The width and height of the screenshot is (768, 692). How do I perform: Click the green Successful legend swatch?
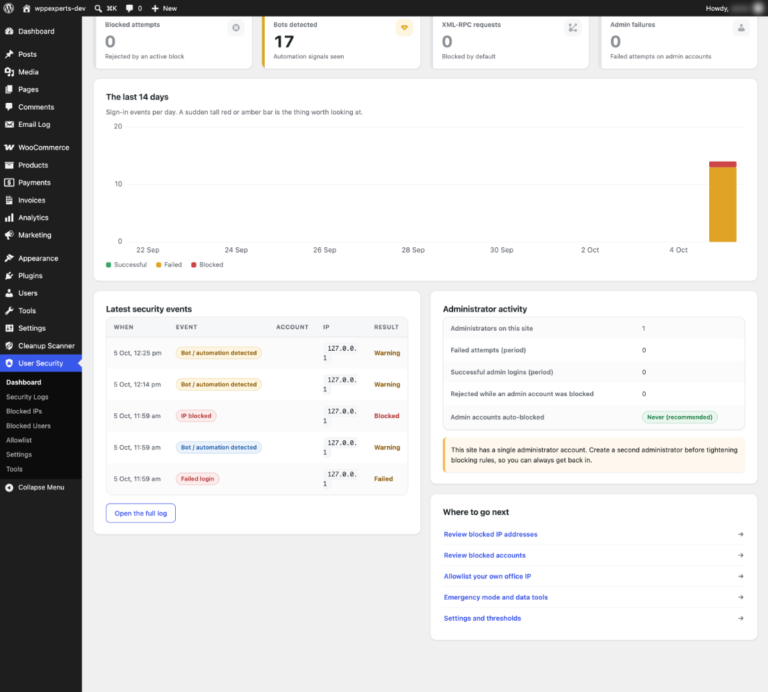click(x=109, y=265)
